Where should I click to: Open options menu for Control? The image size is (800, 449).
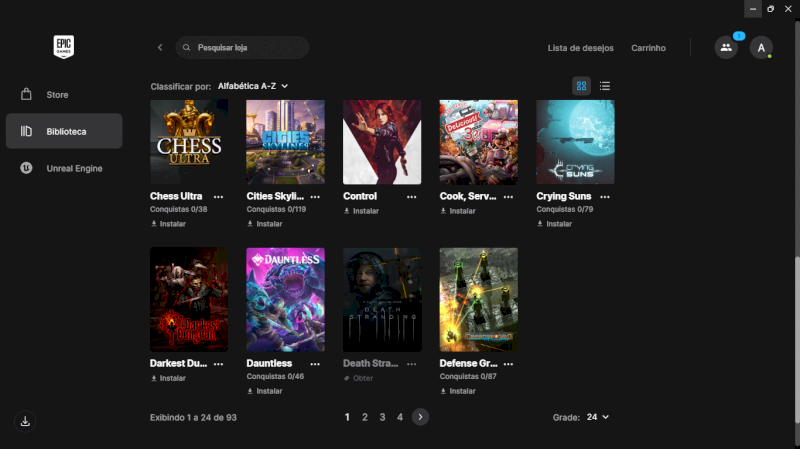(x=411, y=197)
